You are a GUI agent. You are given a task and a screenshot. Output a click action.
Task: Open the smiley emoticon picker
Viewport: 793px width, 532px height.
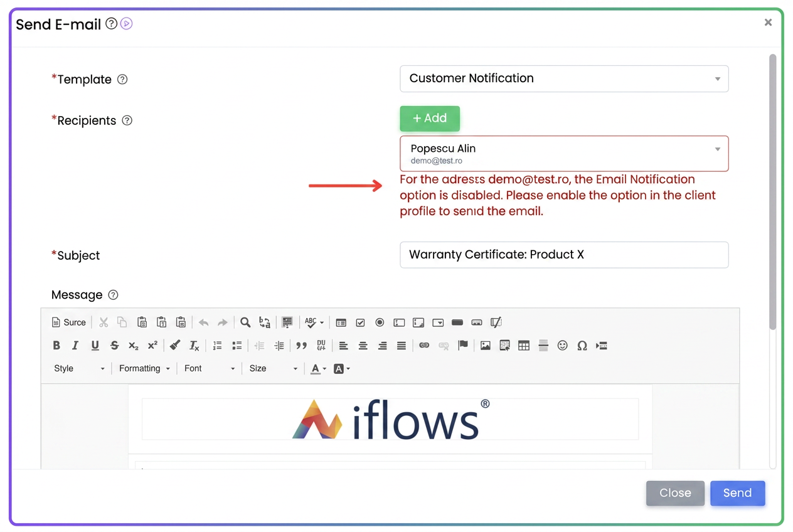[x=563, y=346]
